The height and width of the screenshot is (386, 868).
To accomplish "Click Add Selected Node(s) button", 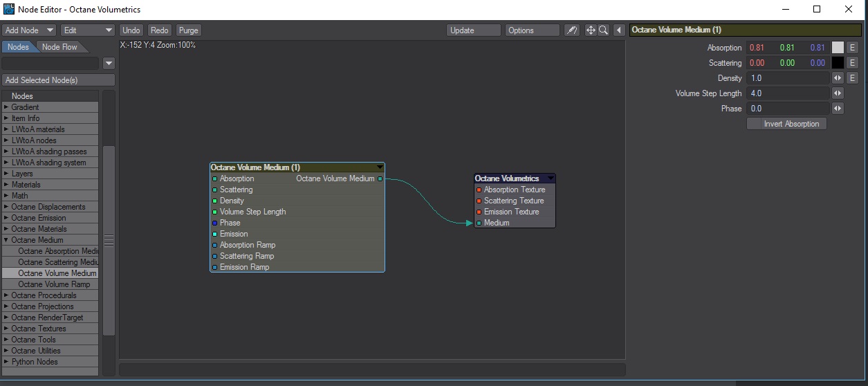I will point(58,80).
